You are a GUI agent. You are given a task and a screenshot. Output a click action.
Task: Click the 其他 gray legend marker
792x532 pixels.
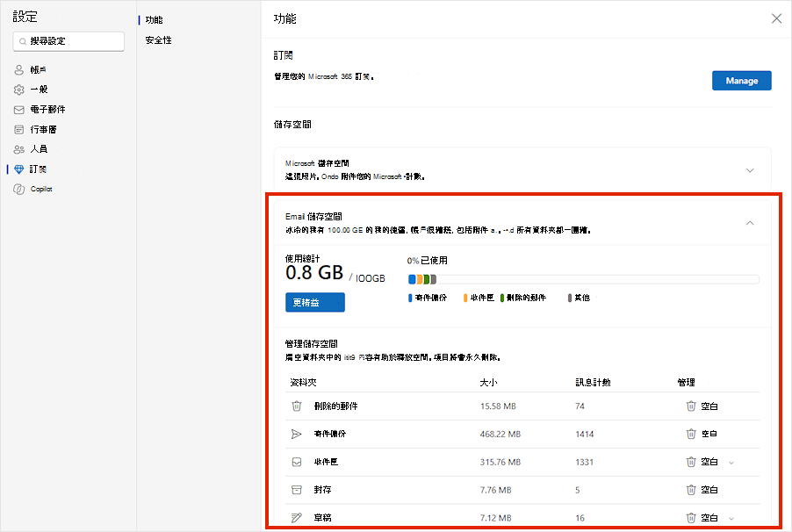click(570, 298)
